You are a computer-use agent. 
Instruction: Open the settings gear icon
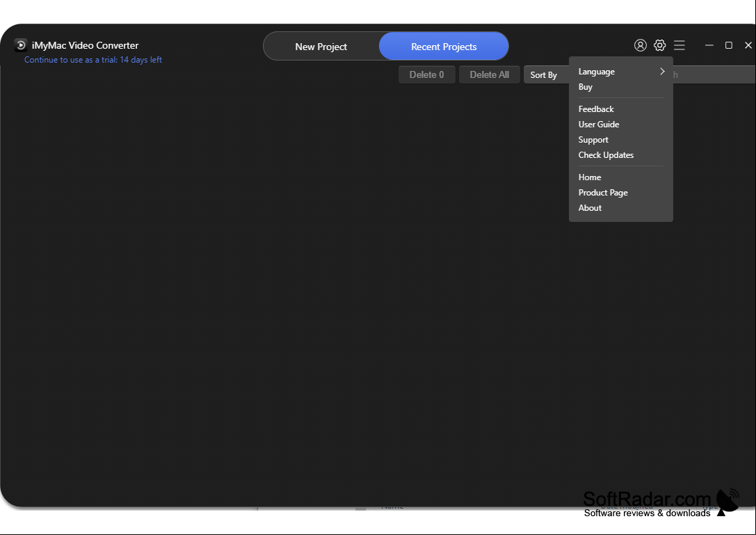pos(659,45)
